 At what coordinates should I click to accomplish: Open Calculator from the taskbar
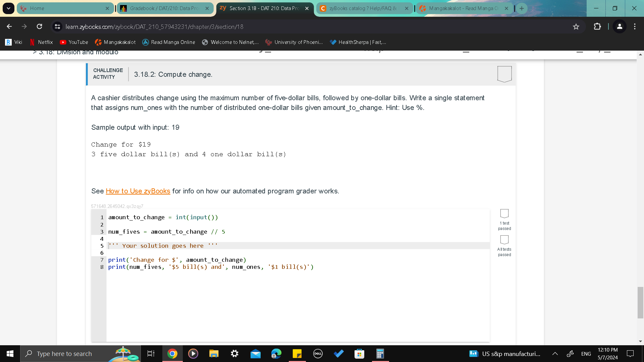click(380, 354)
